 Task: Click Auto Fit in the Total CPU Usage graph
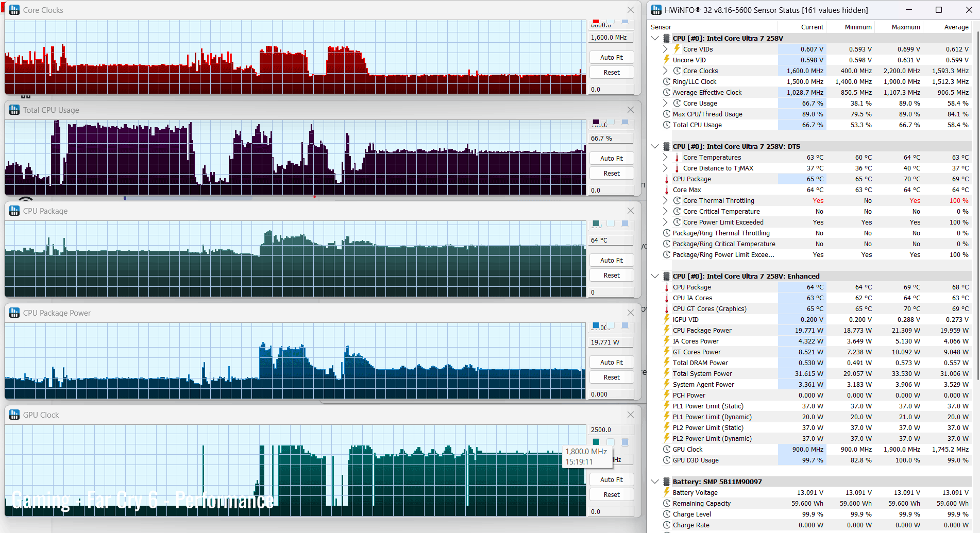point(612,158)
